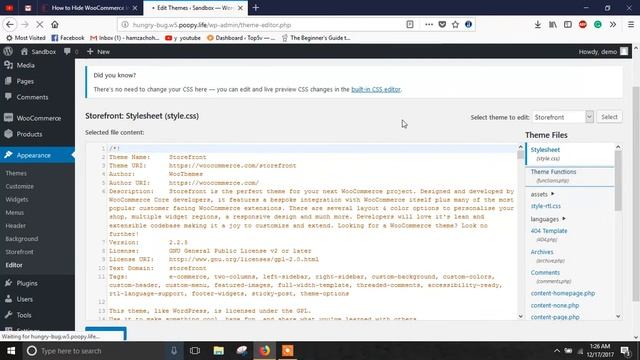Open content-homepage.php file
640x360 pixels.
point(563,293)
